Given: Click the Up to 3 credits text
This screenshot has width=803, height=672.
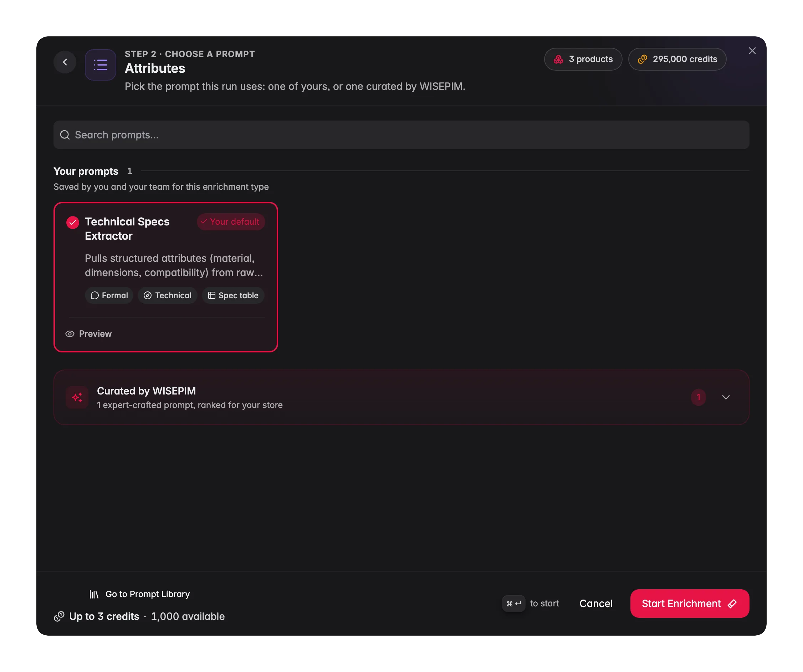Looking at the screenshot, I should coord(104,617).
